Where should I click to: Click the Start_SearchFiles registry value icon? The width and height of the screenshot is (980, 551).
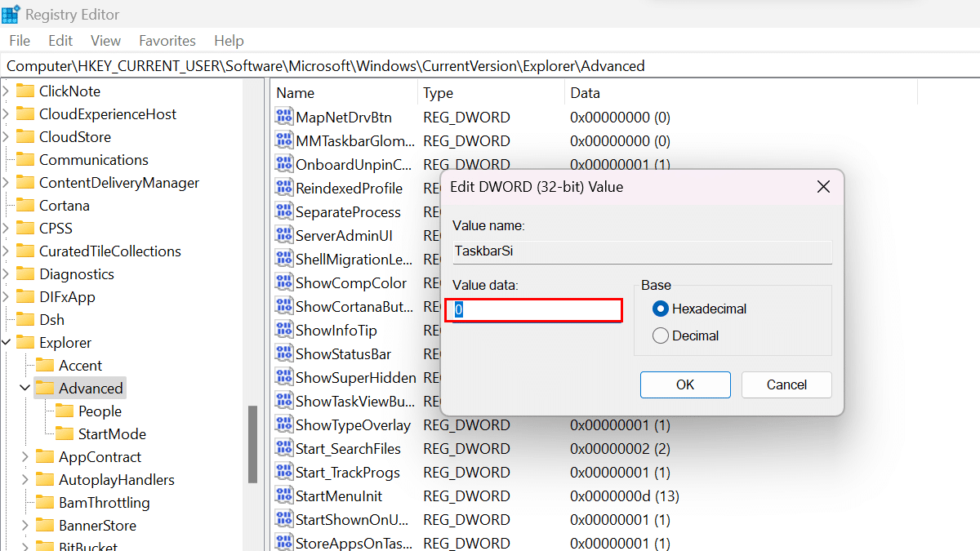[x=283, y=449]
